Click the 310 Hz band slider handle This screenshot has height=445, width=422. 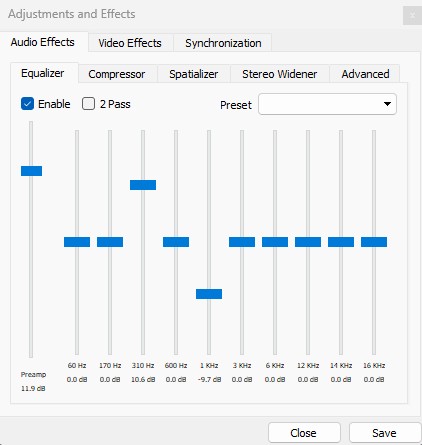tap(143, 185)
